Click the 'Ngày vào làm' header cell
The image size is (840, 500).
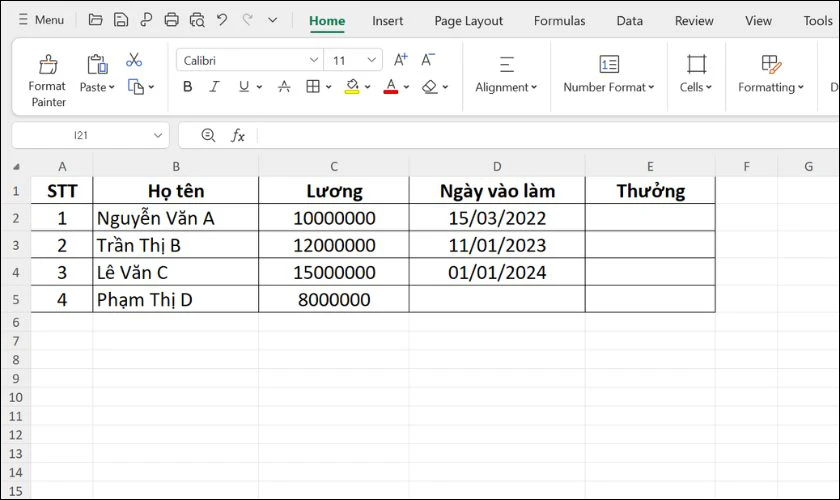point(497,191)
